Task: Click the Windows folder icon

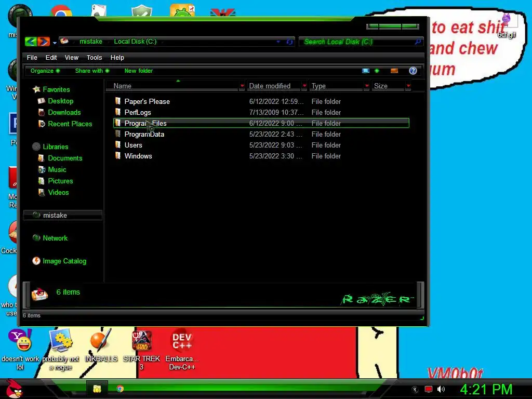Action: pos(118,155)
